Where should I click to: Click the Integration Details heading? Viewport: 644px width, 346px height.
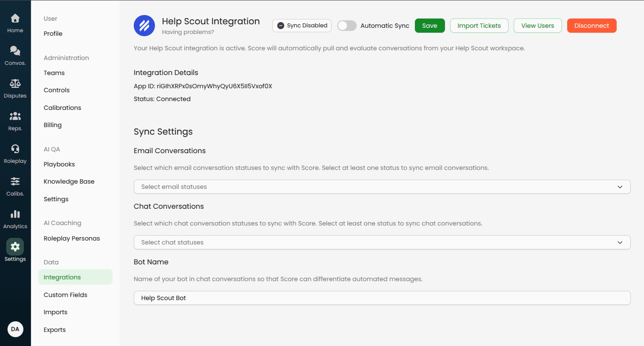(x=166, y=72)
